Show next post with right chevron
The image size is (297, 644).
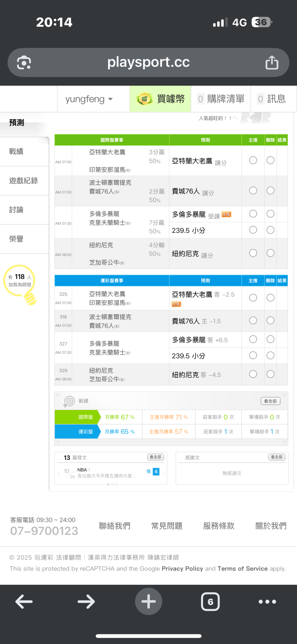[x=163, y=473]
